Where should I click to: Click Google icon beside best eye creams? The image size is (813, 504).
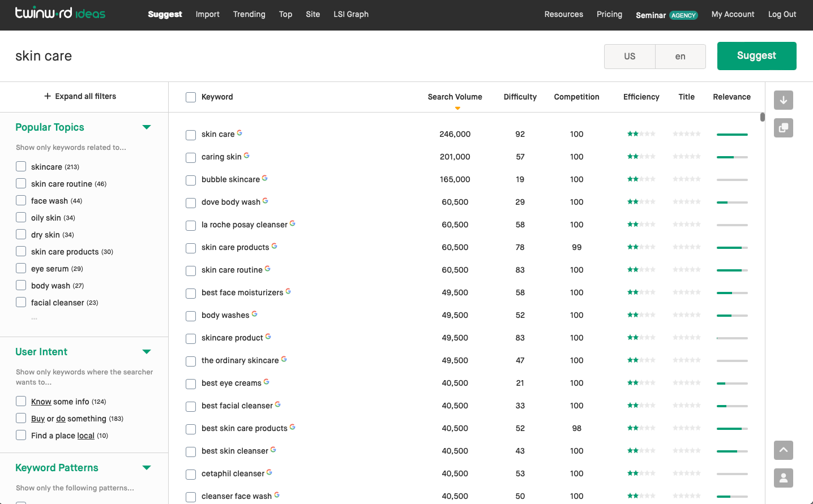(266, 382)
